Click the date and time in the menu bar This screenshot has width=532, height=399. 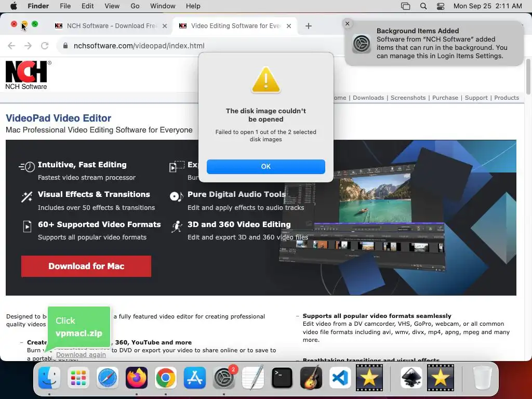point(487,6)
